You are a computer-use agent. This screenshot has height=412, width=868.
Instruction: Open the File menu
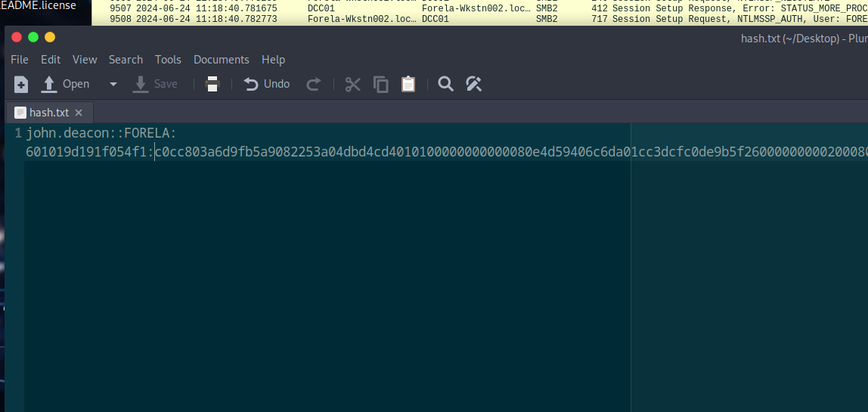20,59
